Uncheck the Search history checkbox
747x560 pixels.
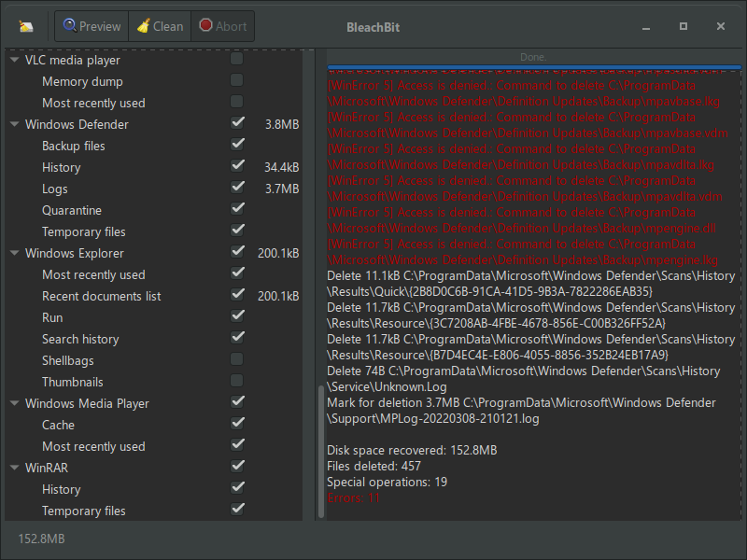[x=237, y=338]
